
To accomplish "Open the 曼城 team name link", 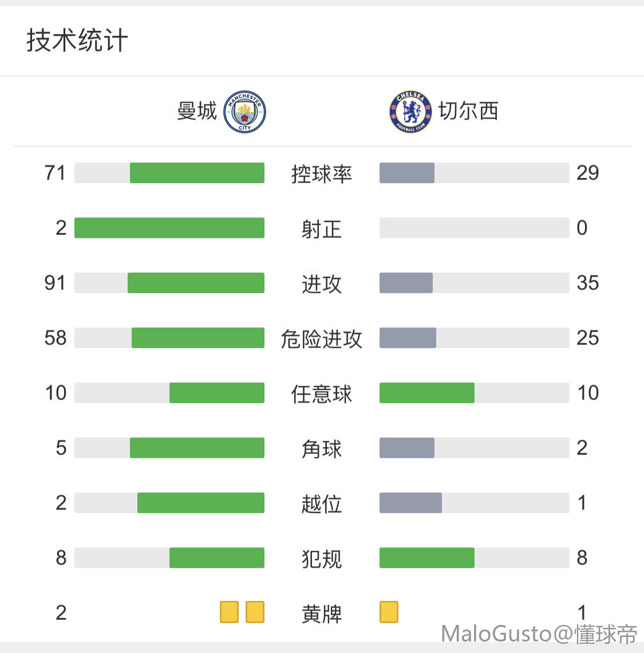I will pos(197,111).
